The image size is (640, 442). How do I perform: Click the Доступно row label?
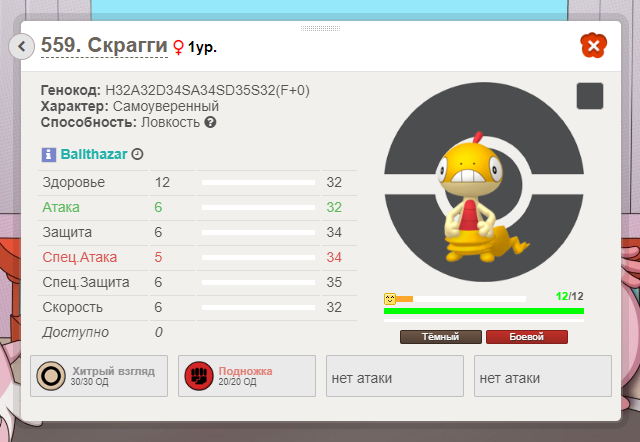[76, 332]
